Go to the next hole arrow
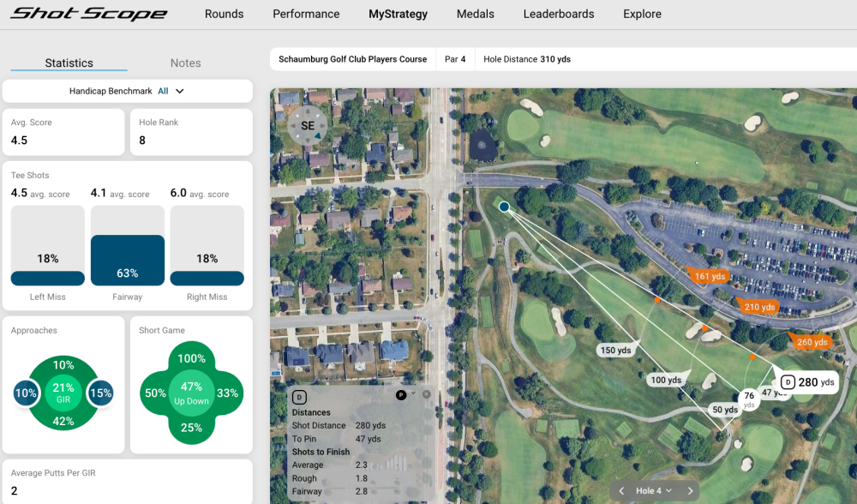 click(690, 491)
